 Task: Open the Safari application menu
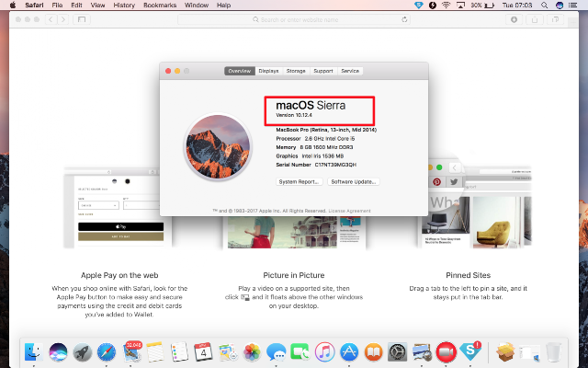(x=34, y=6)
